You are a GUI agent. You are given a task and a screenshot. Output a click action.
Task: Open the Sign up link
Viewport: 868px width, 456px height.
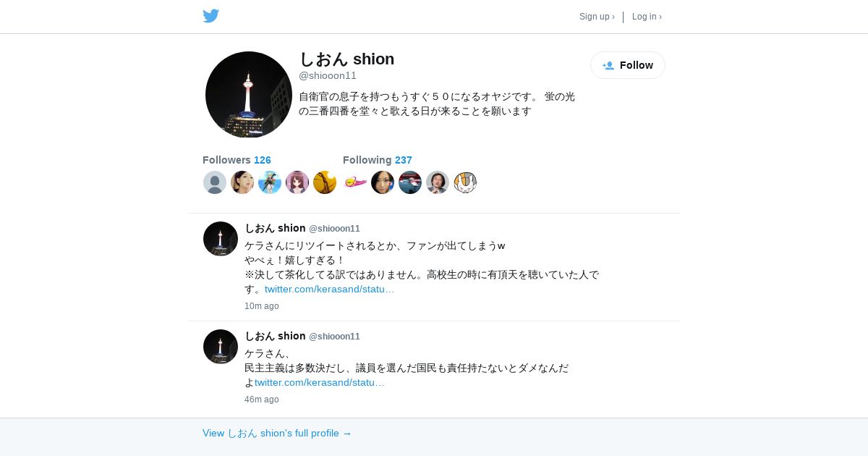coord(597,17)
